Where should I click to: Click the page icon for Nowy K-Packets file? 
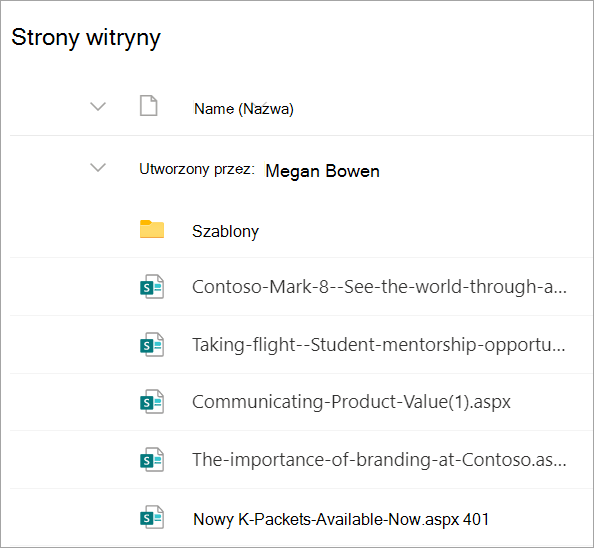click(152, 517)
